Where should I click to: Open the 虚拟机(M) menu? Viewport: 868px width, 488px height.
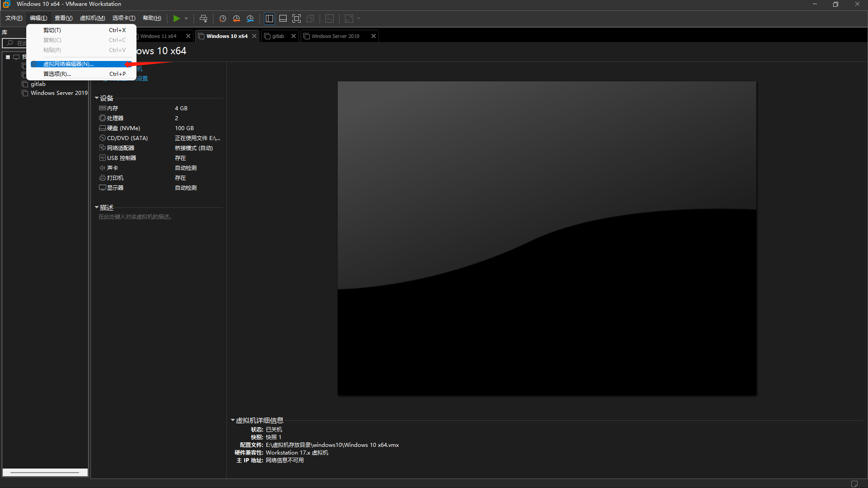point(92,18)
